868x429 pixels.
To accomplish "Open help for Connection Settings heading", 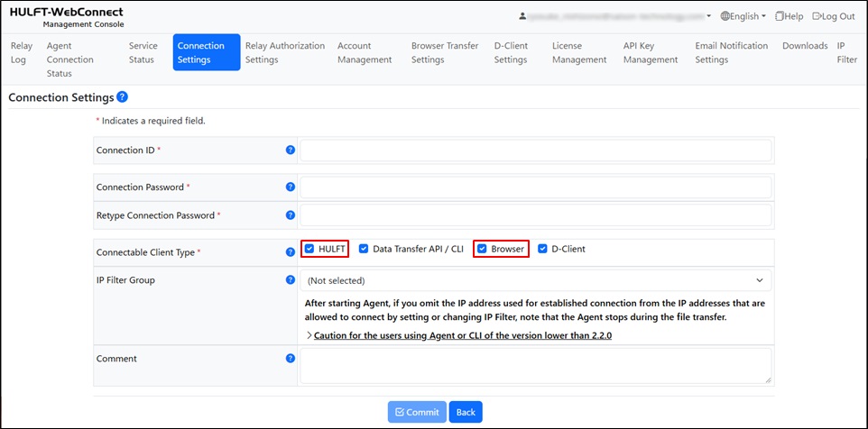I will click(123, 97).
